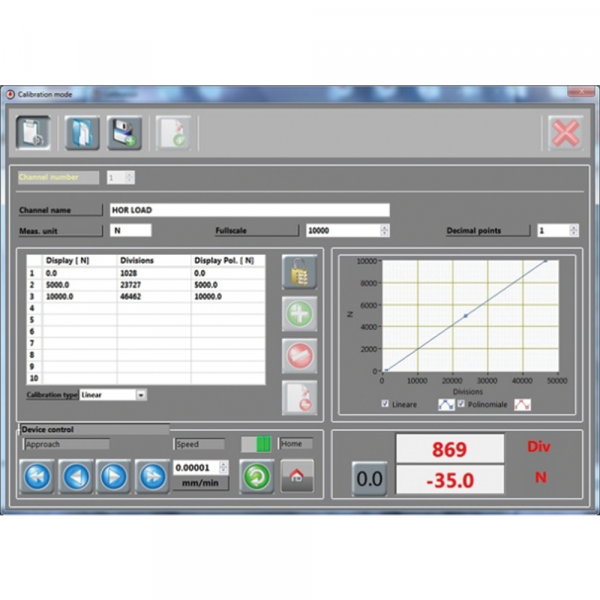Click the Channel name field HOR LOAD
600x600 pixels.
pyautogui.click(x=247, y=210)
